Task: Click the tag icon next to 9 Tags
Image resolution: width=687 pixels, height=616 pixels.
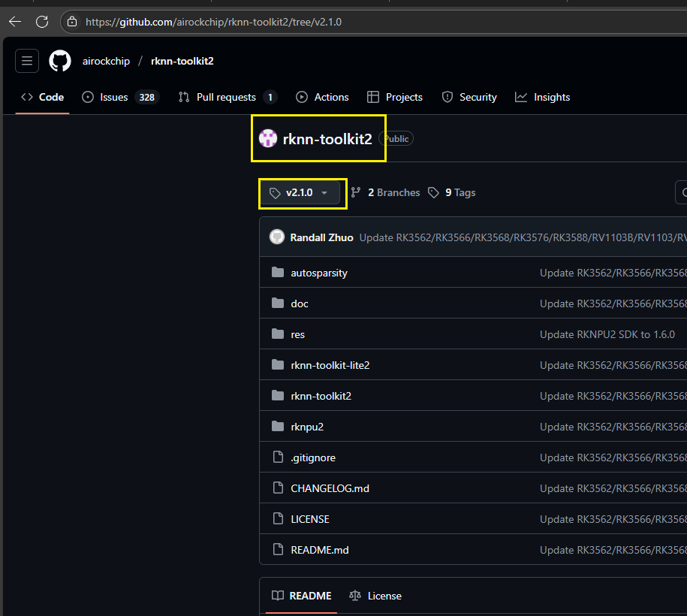Action: click(433, 192)
